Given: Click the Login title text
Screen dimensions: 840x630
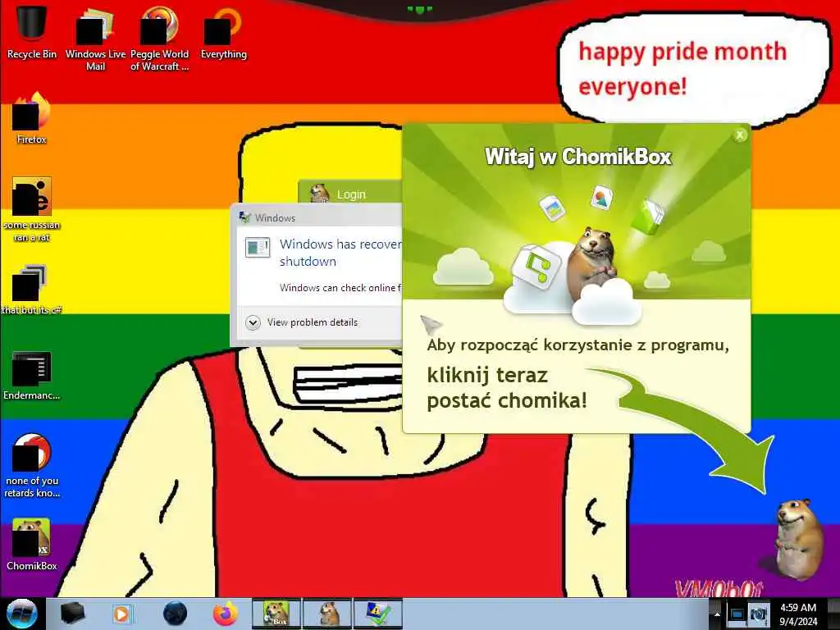Looking at the screenshot, I should pyautogui.click(x=351, y=194).
